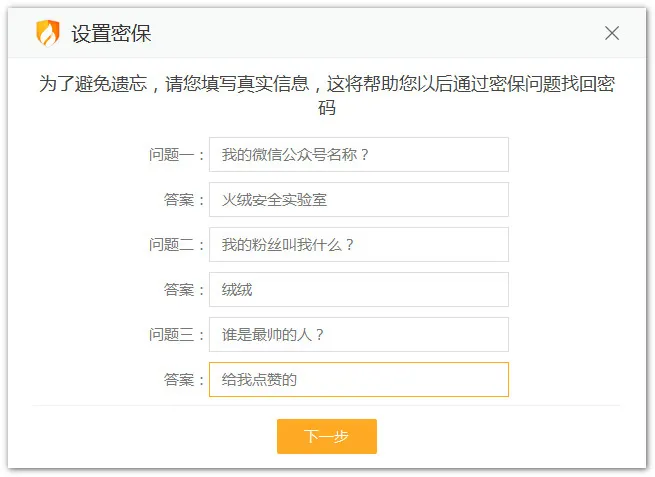Focus the 问题一 question field
This screenshot has height=477, width=655.
click(x=358, y=155)
